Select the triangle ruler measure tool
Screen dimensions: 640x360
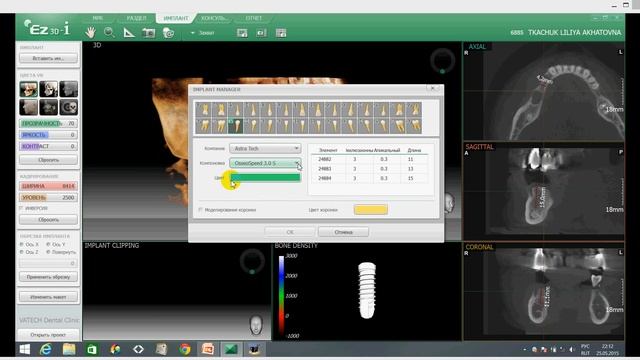pyautogui.click(x=129, y=33)
